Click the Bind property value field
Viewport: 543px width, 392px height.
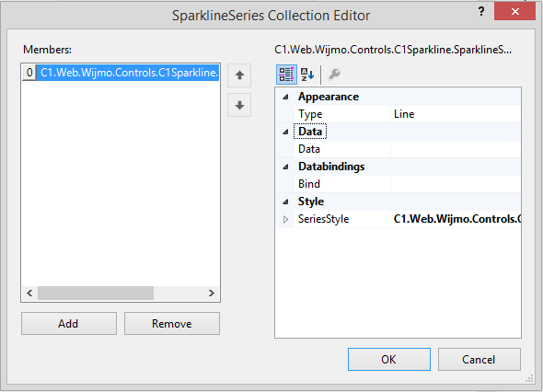pyautogui.click(x=456, y=184)
